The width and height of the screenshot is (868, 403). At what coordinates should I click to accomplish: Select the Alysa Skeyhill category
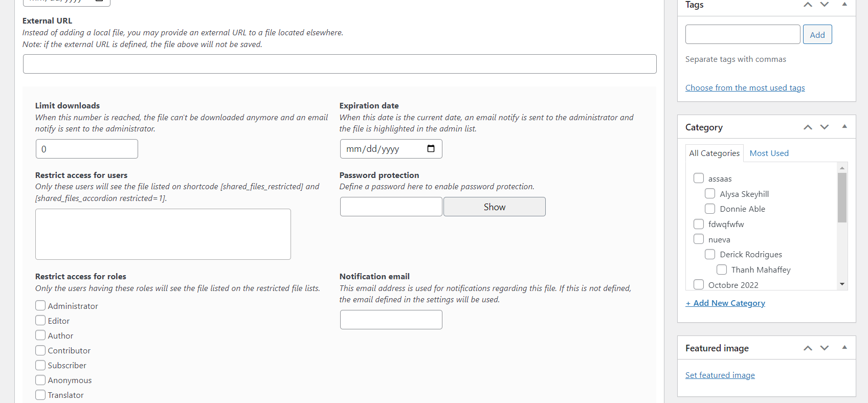(x=710, y=193)
